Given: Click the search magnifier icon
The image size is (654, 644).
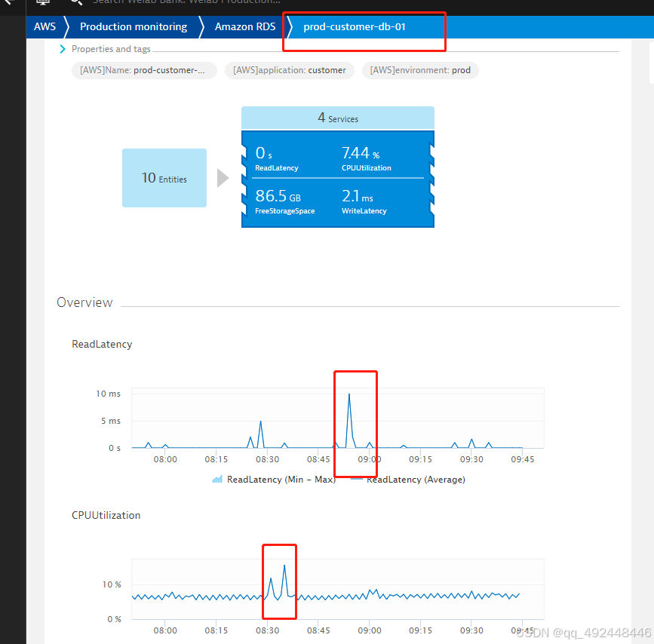Looking at the screenshot, I should (75, 2).
